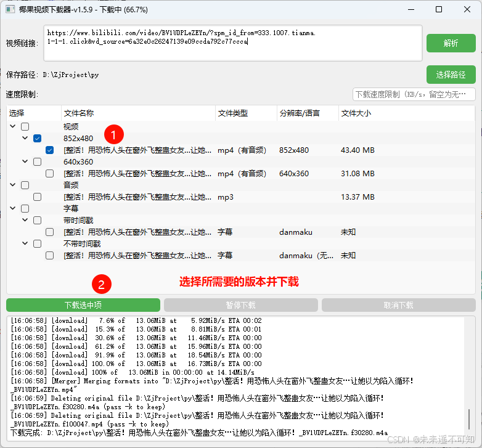Check the 带时间戳 group checkbox

37,220
